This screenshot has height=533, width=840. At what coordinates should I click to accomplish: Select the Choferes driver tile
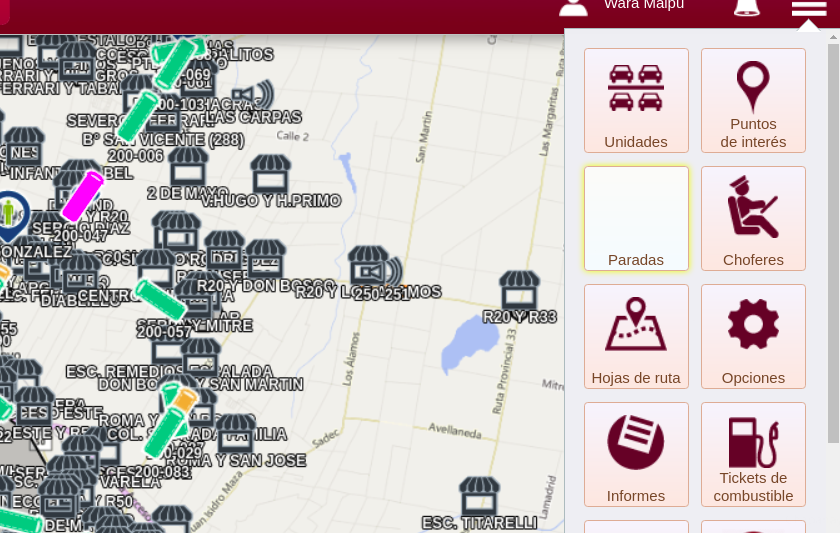[753, 218]
